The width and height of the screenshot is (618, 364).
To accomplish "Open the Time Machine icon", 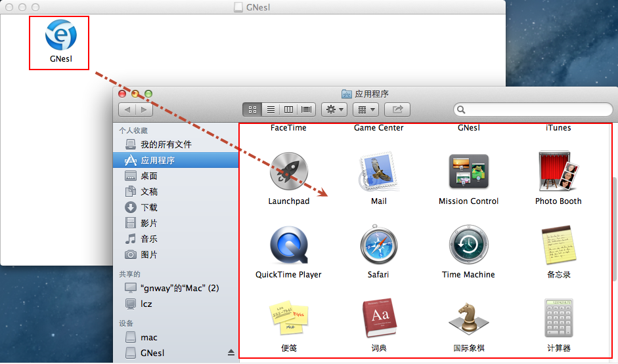I will [x=468, y=245].
